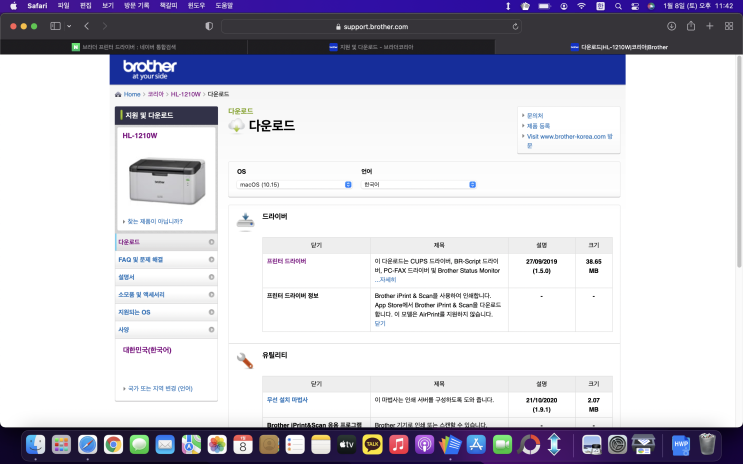Click the 제품 등록 link

tap(538, 126)
